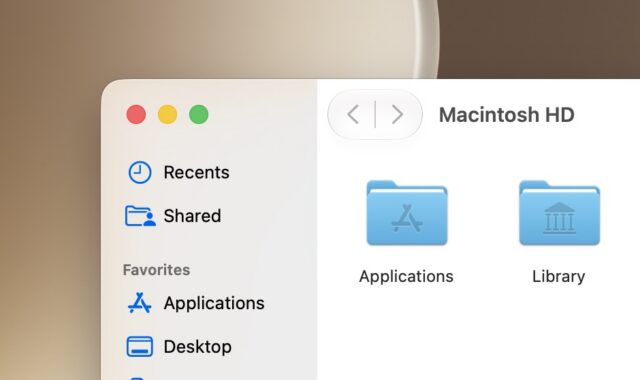Screen dimensions: 640x380
Task: Click the Favorites section header
Action: [x=156, y=270]
